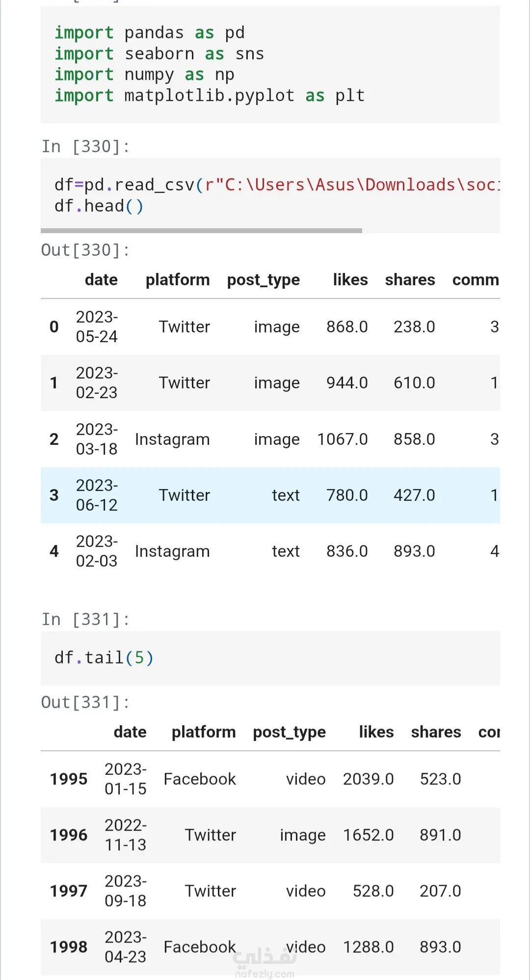Click the nafezly.com watermark logo
The width and height of the screenshot is (530, 980).
(265, 963)
